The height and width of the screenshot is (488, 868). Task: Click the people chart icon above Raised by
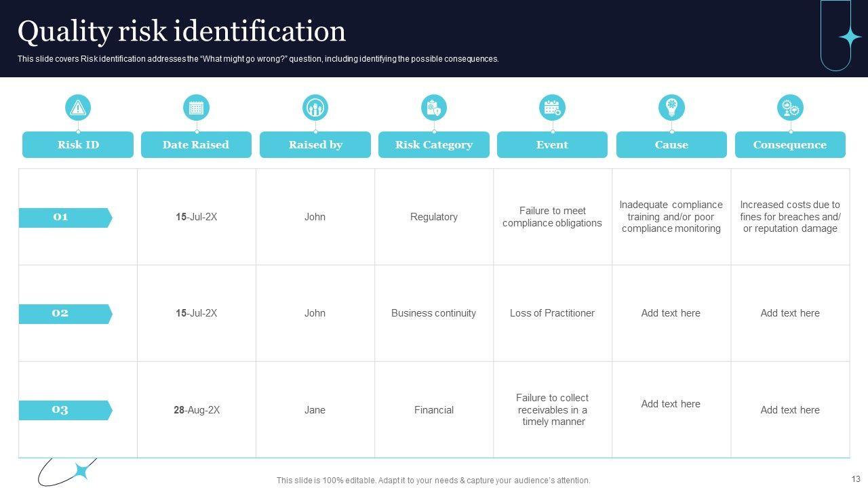click(x=315, y=108)
